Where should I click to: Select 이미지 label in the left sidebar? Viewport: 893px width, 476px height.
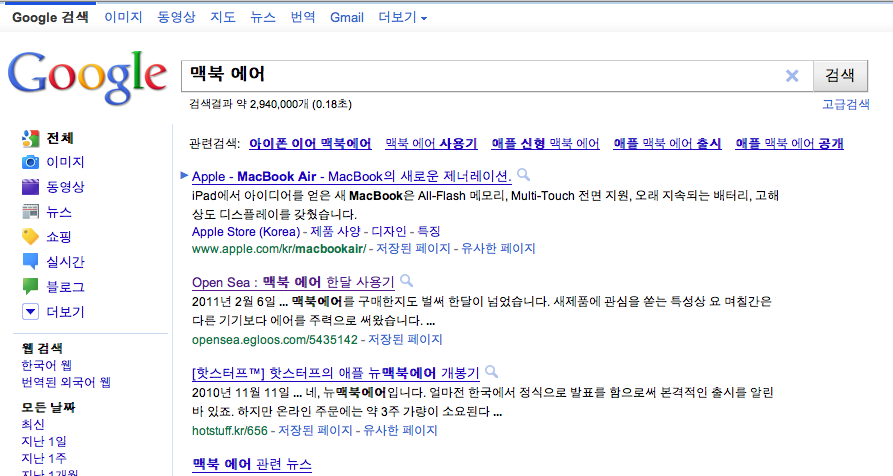click(65, 162)
